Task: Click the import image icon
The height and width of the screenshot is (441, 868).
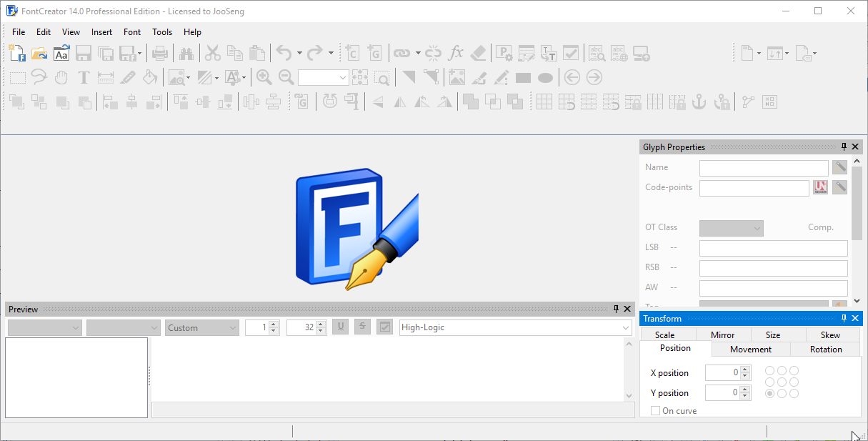Action: tap(457, 77)
